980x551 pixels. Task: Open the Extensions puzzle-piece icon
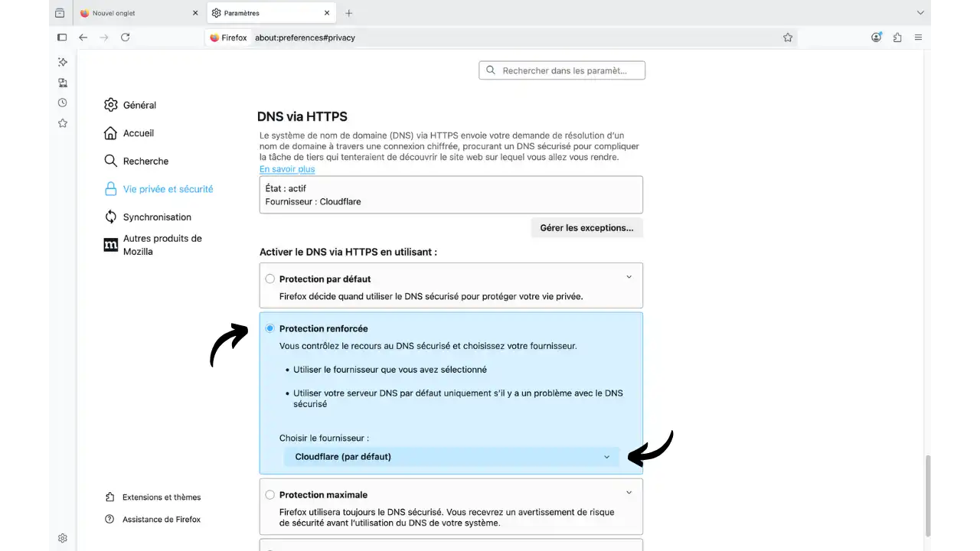click(x=897, y=37)
